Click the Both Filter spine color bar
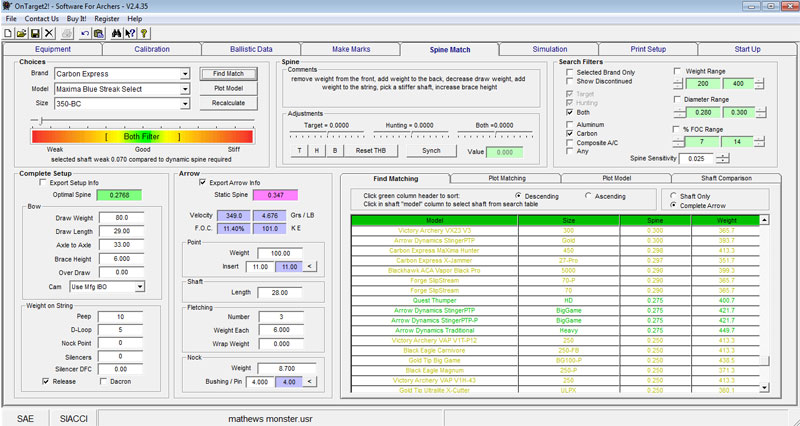800x426 pixels. coord(142,137)
